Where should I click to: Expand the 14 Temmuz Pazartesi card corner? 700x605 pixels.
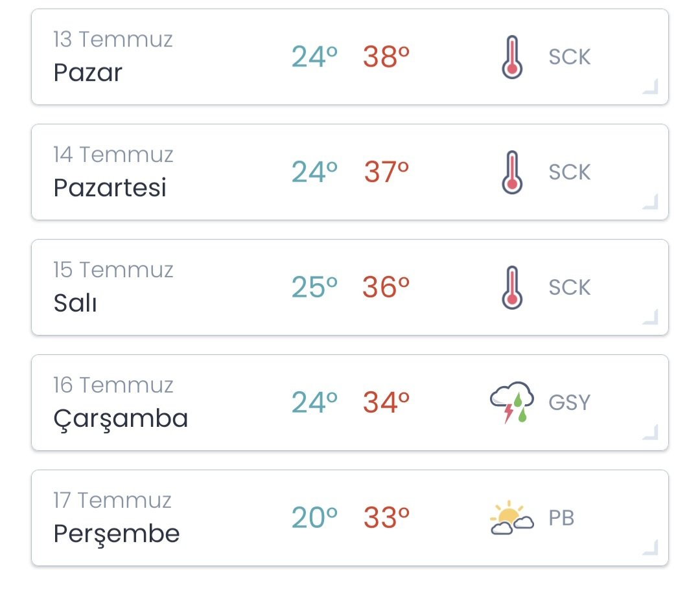[x=651, y=201]
